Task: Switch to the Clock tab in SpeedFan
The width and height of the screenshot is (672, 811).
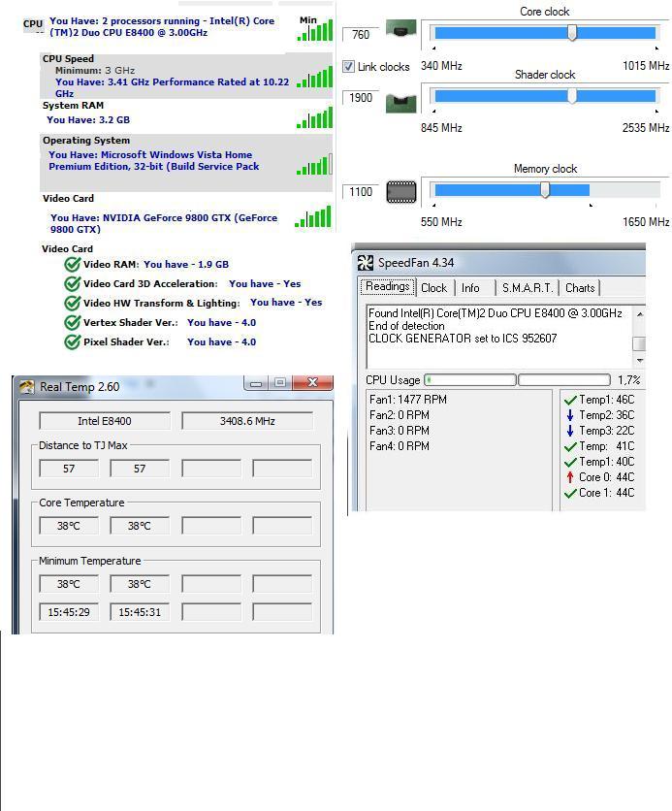Action: click(x=433, y=288)
